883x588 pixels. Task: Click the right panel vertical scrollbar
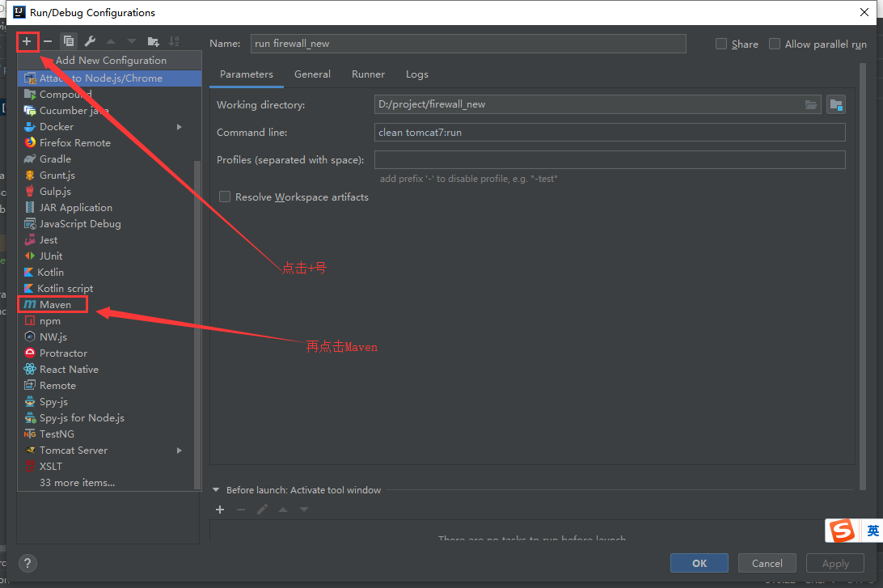coord(863,276)
